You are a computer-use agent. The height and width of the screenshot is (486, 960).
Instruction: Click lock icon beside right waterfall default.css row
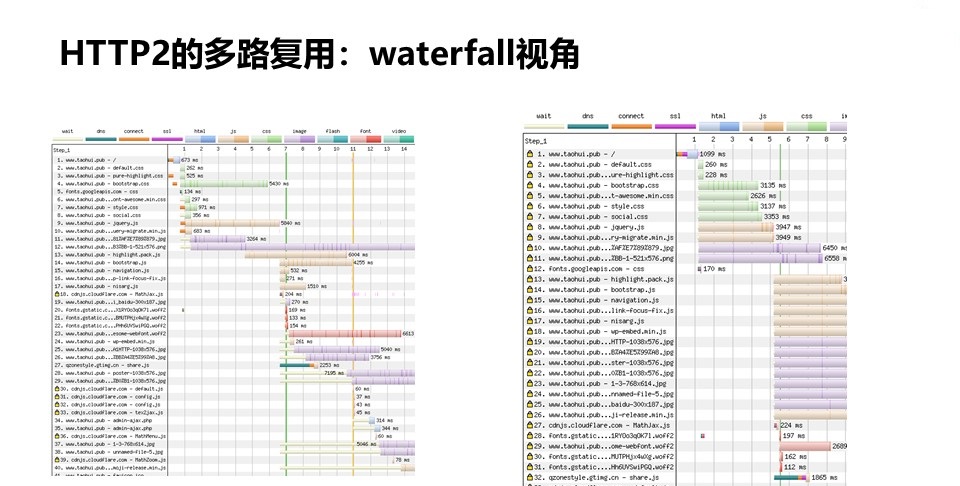(x=530, y=165)
